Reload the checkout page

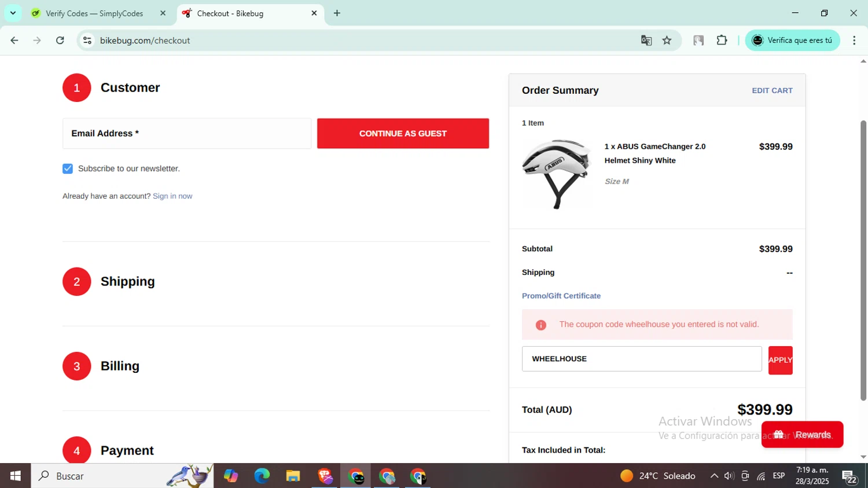[x=60, y=41]
